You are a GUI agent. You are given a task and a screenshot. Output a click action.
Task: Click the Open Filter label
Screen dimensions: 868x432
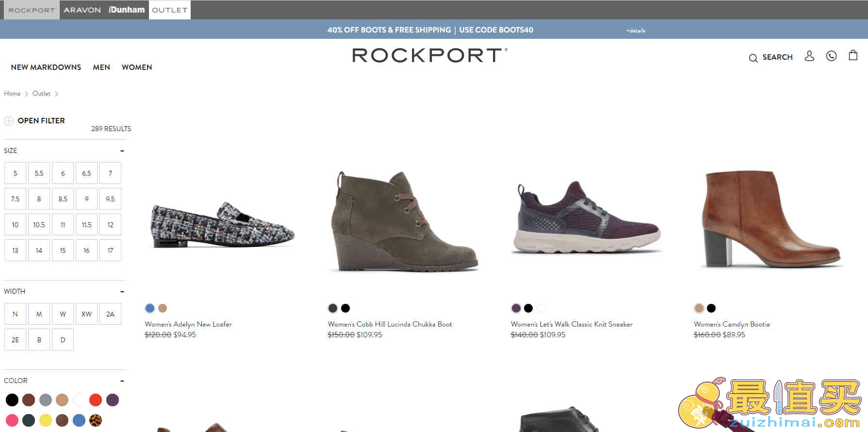(x=41, y=121)
